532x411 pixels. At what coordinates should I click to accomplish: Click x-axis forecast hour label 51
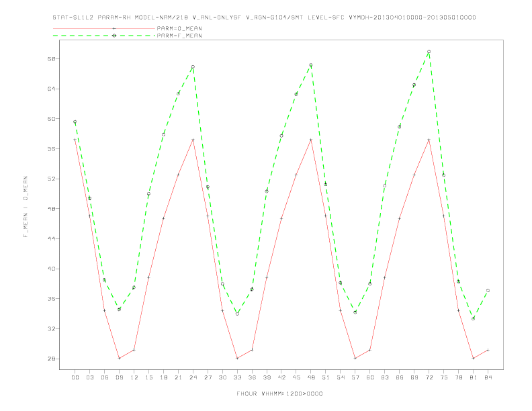tap(326, 377)
